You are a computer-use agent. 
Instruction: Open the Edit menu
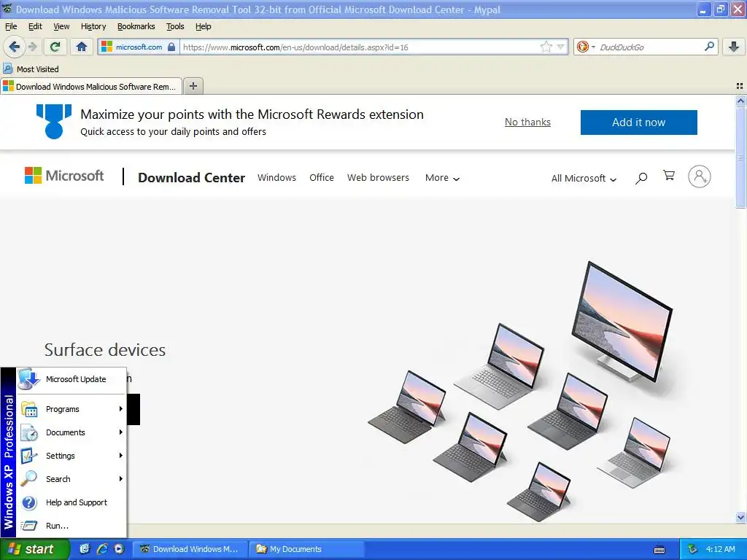[35, 26]
